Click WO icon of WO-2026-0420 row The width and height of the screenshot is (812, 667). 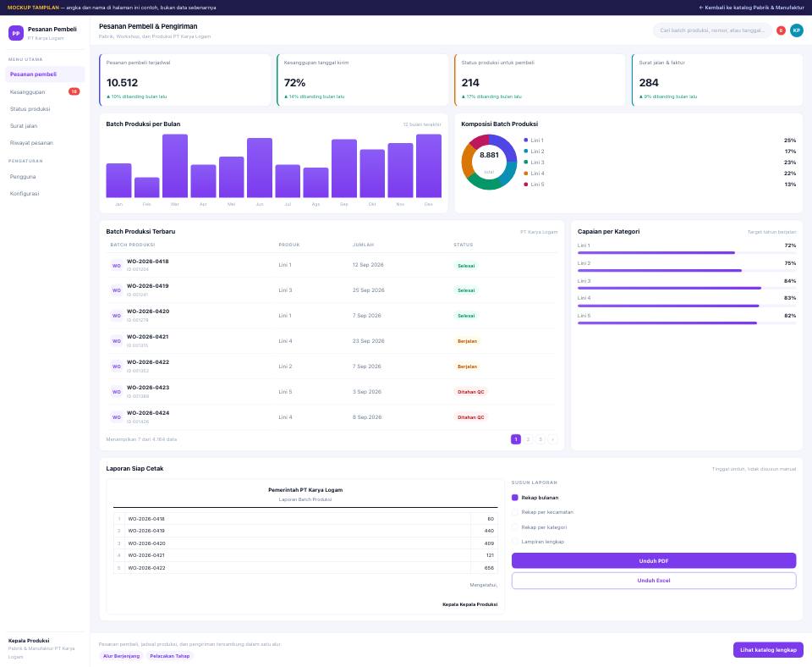(x=117, y=316)
